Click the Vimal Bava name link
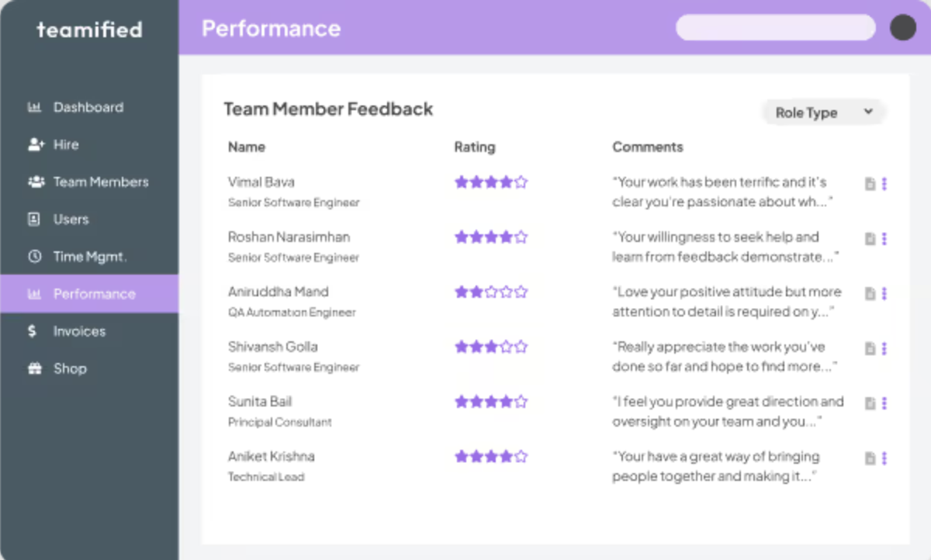Image resolution: width=931 pixels, height=560 pixels. [x=261, y=182]
